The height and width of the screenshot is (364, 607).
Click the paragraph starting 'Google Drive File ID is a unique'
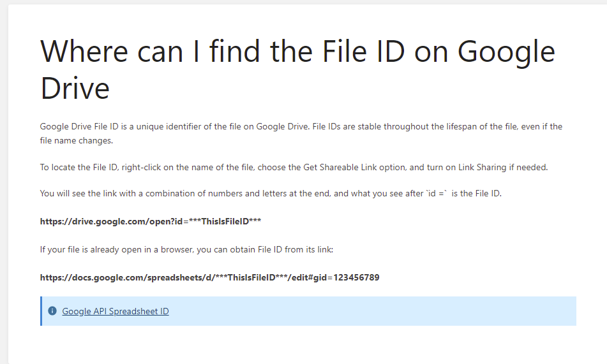(x=301, y=133)
